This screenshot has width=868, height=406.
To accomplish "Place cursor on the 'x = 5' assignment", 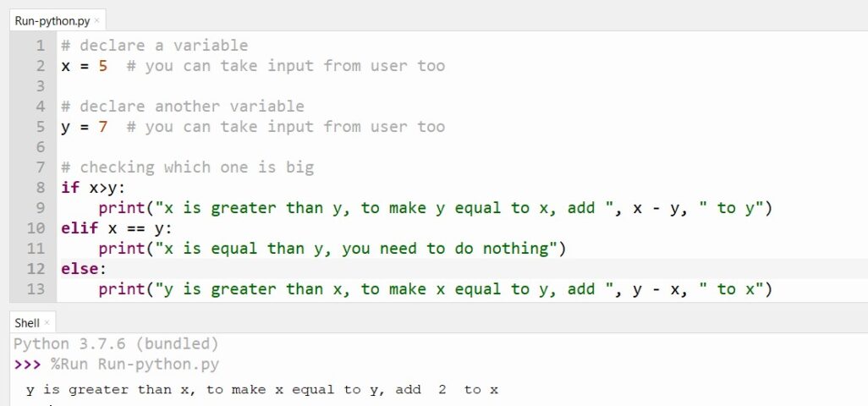I will (x=84, y=66).
